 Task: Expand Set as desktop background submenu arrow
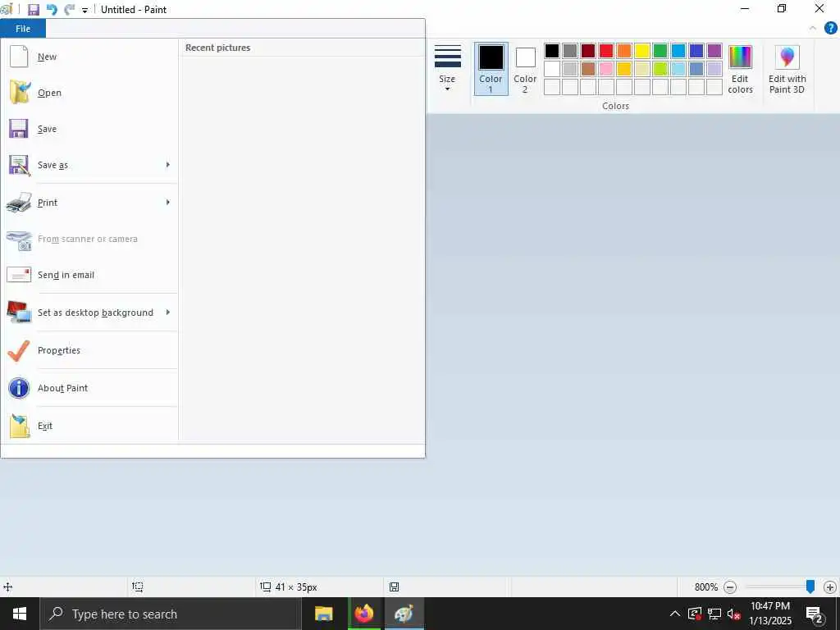[167, 312]
